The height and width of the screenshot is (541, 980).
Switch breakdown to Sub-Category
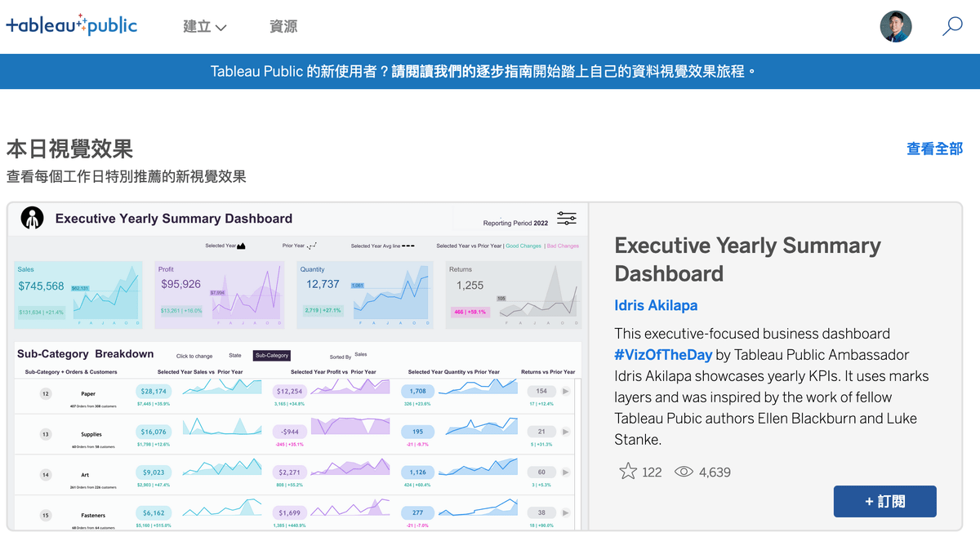click(272, 356)
